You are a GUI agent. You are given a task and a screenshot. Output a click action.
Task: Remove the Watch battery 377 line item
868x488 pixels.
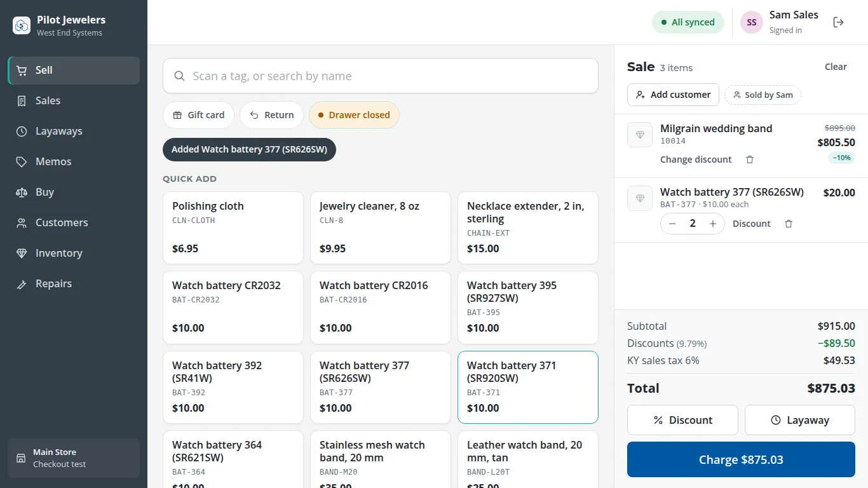click(x=789, y=224)
